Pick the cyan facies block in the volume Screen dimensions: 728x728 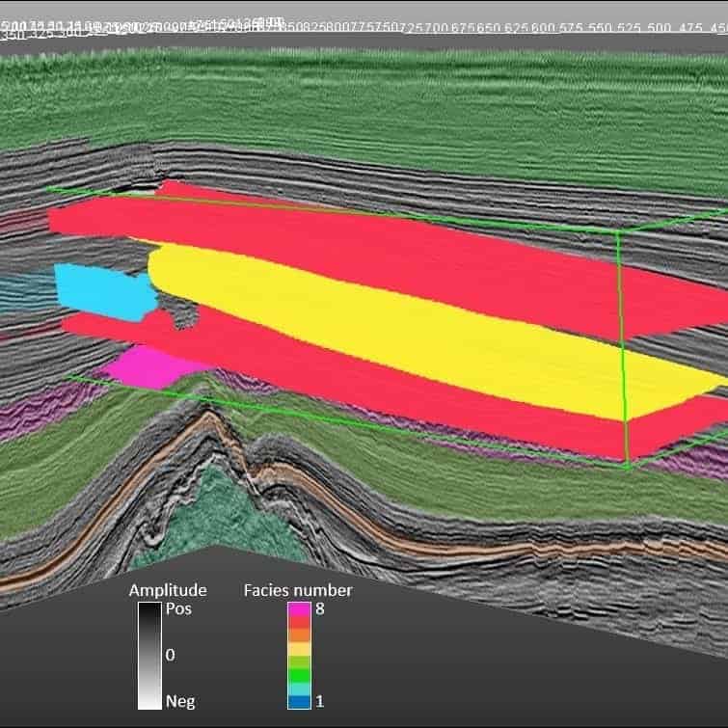click(104, 291)
